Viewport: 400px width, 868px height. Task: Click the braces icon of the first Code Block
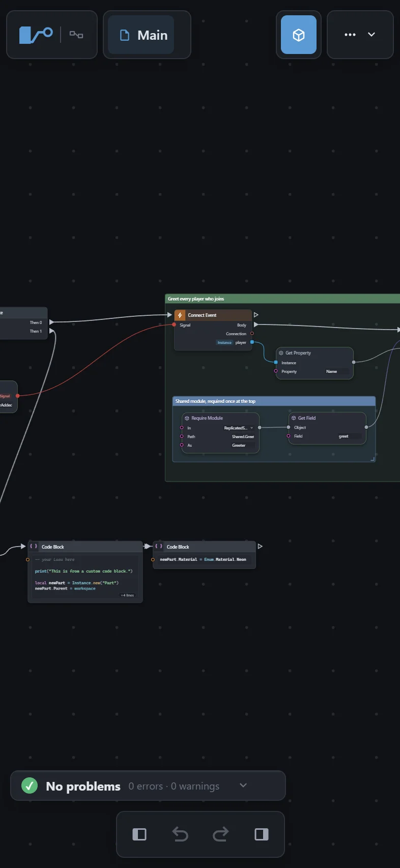[x=34, y=546]
